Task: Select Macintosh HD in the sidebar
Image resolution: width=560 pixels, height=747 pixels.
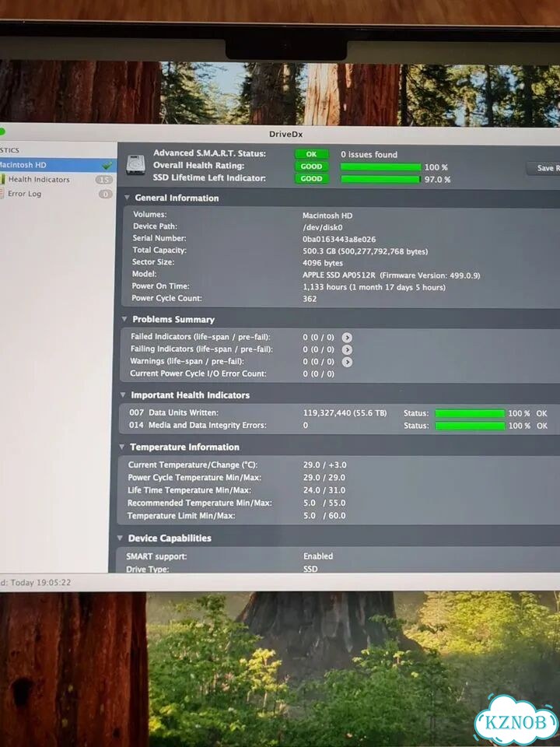Action: tap(58, 165)
